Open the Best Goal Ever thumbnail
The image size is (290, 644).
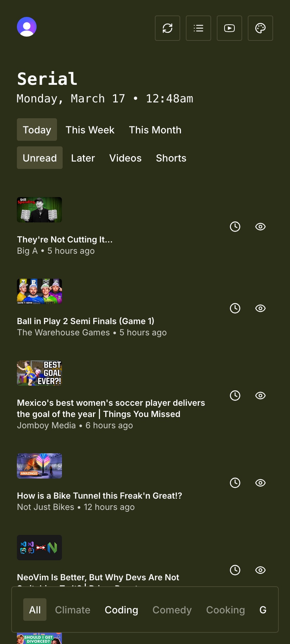tap(39, 373)
